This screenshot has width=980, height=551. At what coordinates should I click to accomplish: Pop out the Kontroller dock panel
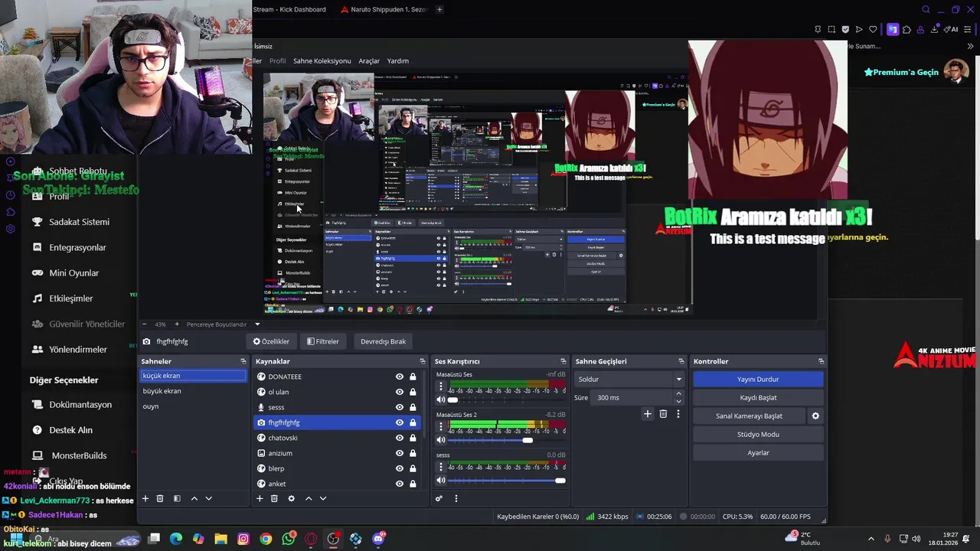tap(821, 361)
